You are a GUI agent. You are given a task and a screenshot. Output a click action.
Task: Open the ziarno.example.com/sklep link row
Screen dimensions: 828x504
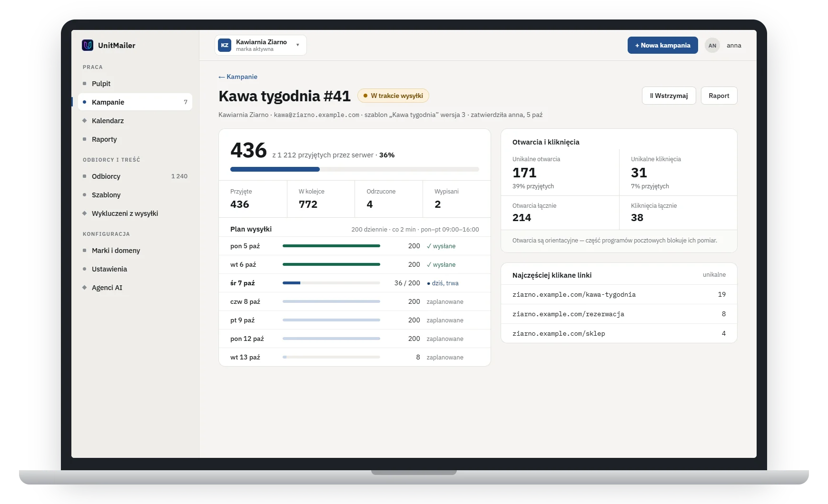[619, 333]
